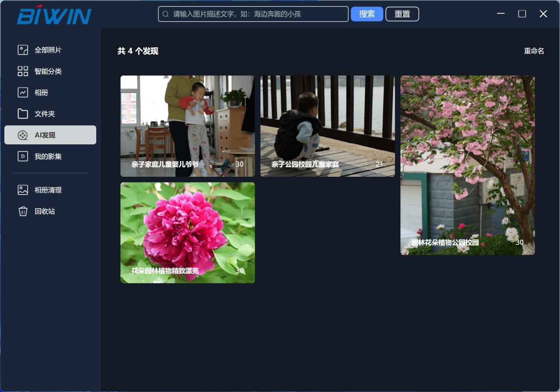Click the 相册 chart icon in sidebar
Image resolution: width=560 pixels, height=392 pixels.
(x=22, y=92)
